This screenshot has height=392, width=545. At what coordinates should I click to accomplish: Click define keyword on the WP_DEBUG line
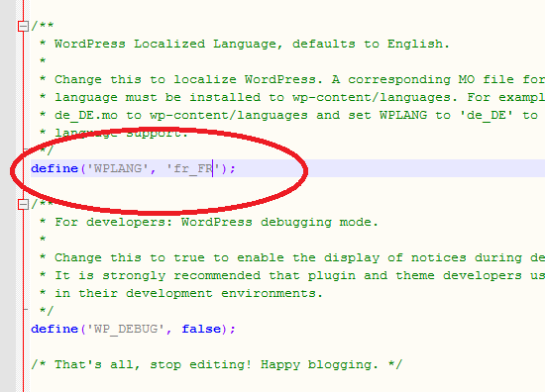(x=54, y=329)
